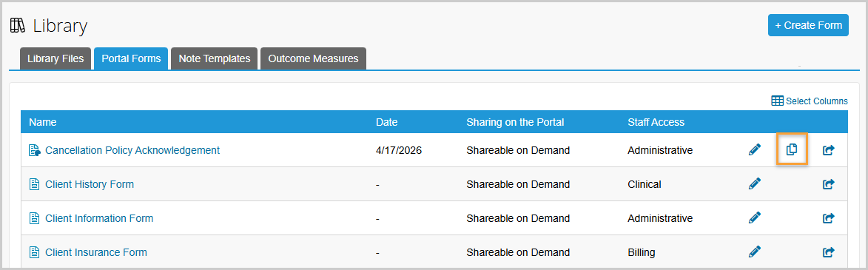Click Clinical staff access in Client History row

click(x=645, y=184)
